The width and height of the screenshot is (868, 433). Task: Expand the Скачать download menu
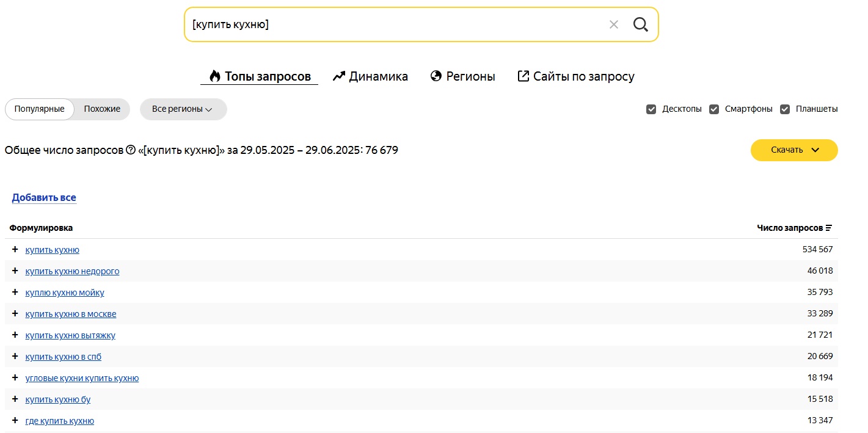click(x=793, y=150)
